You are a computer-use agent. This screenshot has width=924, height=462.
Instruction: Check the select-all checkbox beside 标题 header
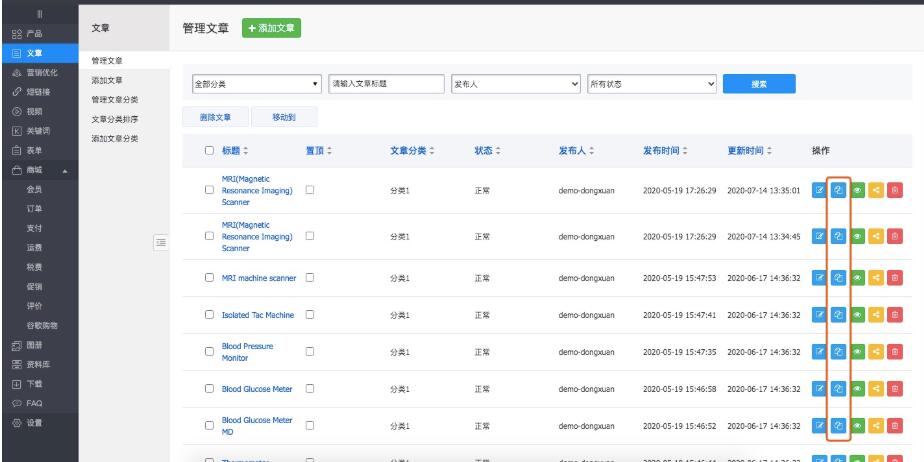pyautogui.click(x=209, y=150)
